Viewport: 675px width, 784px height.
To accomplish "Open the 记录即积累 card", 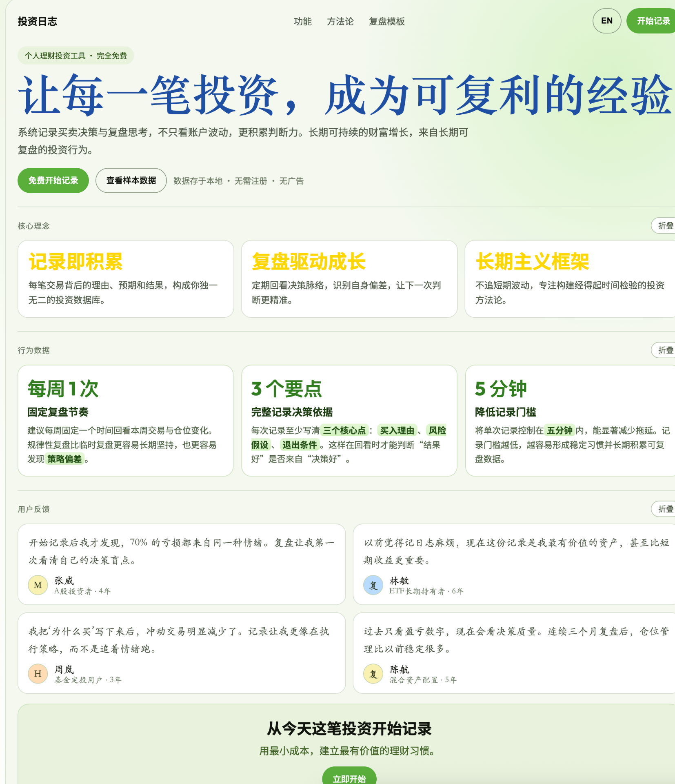I will 126,279.
